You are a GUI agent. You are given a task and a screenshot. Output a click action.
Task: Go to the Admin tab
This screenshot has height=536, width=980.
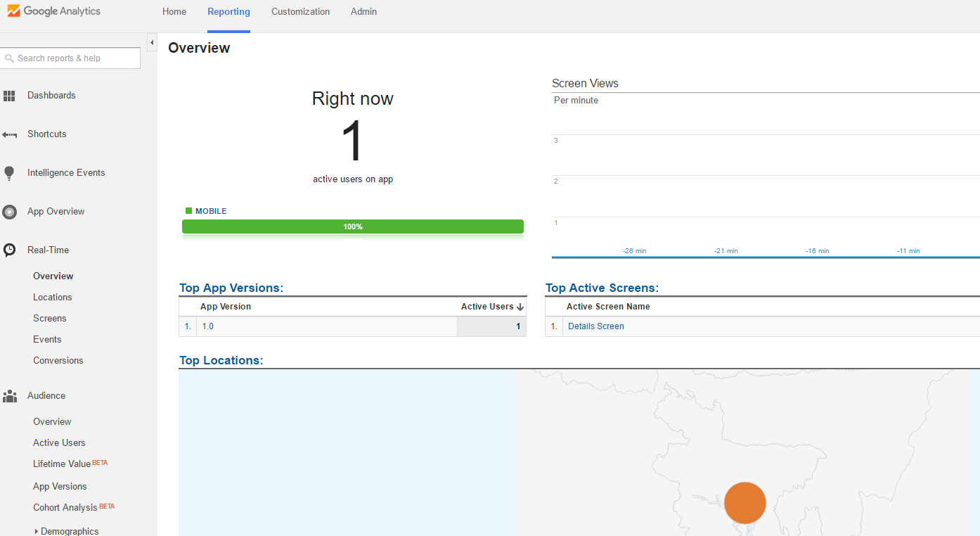(363, 11)
